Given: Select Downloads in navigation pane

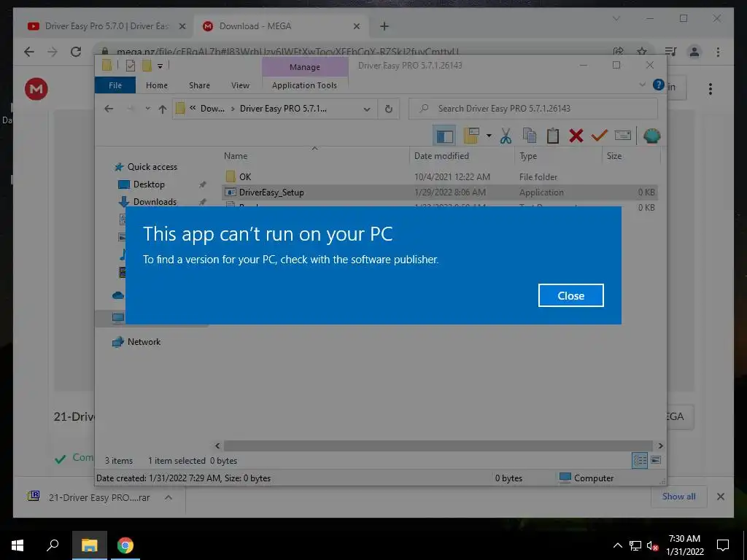Looking at the screenshot, I should (155, 201).
